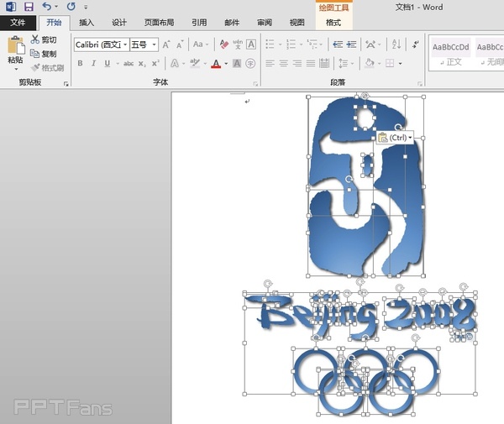The height and width of the screenshot is (424, 504).
Task: Switch to the 插入 (Insert) ribbon tab
Action: (x=87, y=23)
